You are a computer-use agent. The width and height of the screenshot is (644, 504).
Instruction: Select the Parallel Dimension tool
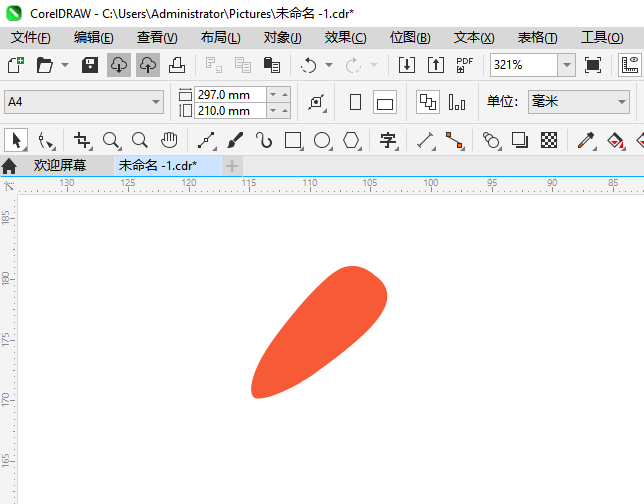(x=426, y=140)
